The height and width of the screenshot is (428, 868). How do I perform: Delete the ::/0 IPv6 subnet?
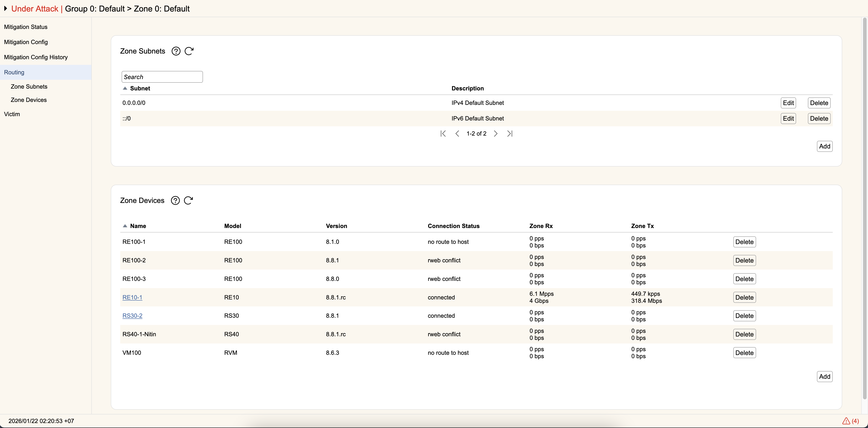coord(819,119)
